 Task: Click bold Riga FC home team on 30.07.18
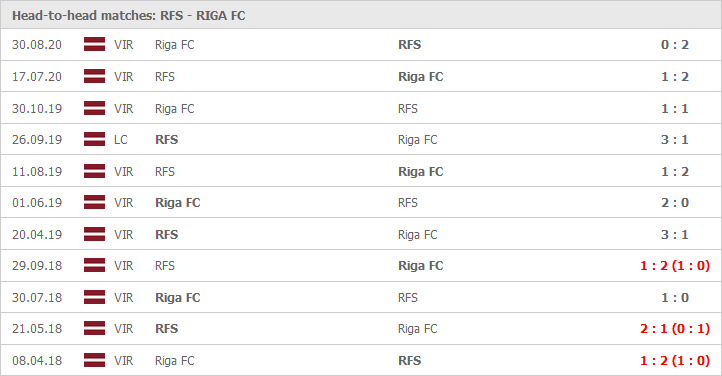(x=178, y=298)
